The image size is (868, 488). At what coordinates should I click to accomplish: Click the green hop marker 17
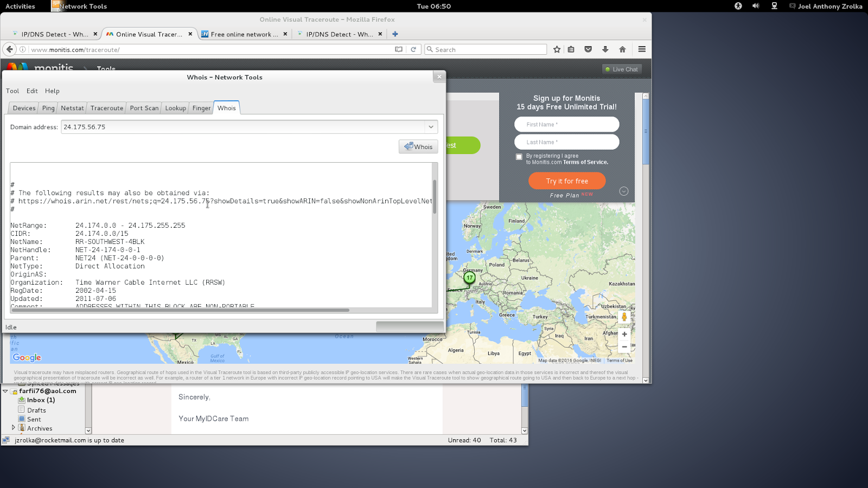[470, 278]
